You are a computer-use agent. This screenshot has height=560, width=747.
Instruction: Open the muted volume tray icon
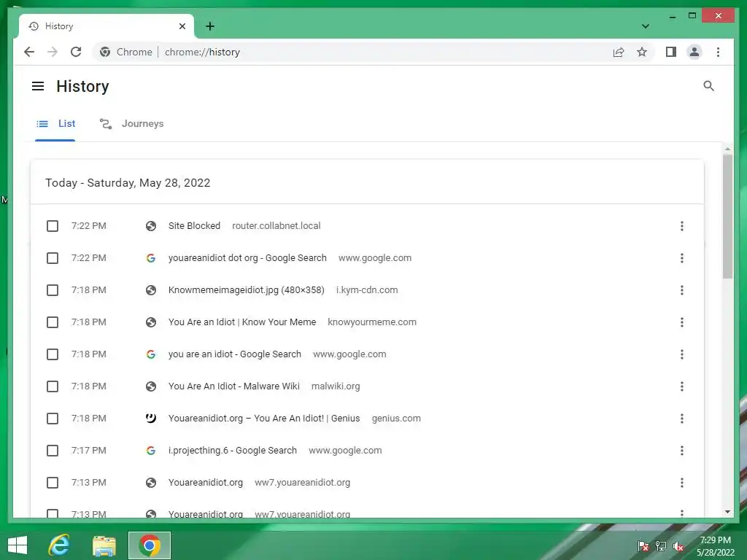click(678, 546)
